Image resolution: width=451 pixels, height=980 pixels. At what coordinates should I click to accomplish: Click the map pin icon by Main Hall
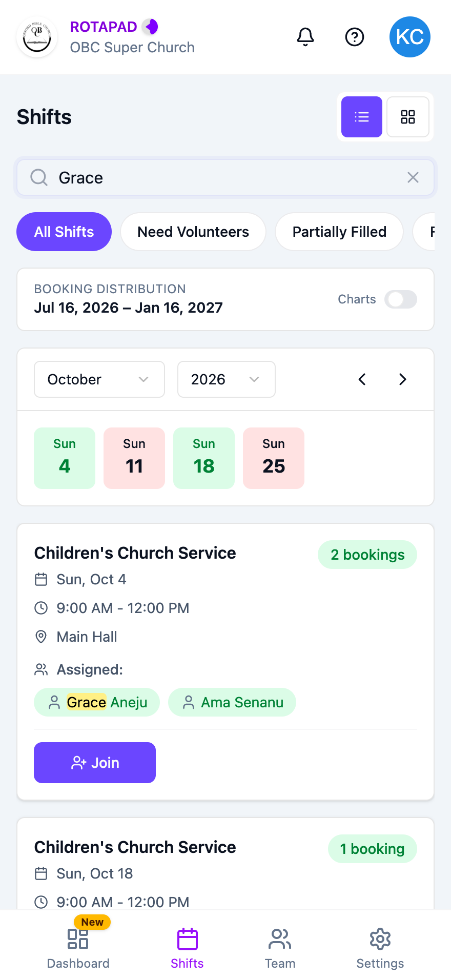tap(41, 637)
